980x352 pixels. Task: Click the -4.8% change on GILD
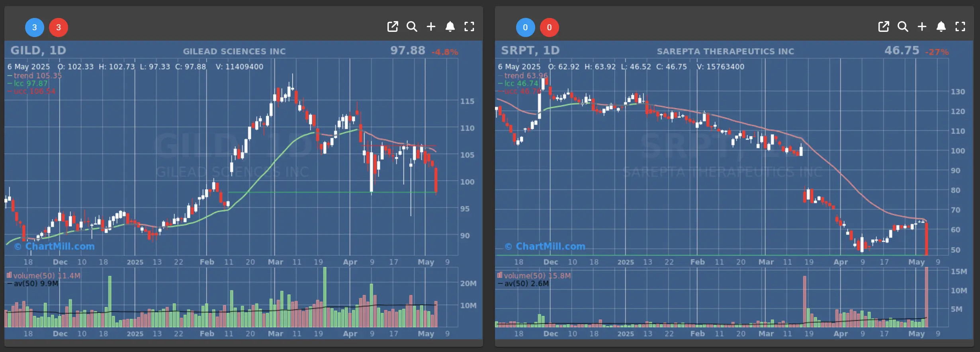coord(445,52)
